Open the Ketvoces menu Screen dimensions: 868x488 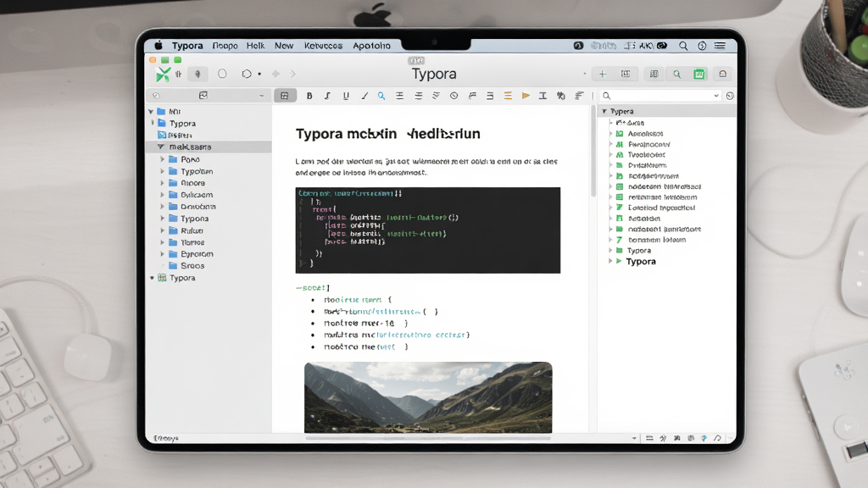323,46
